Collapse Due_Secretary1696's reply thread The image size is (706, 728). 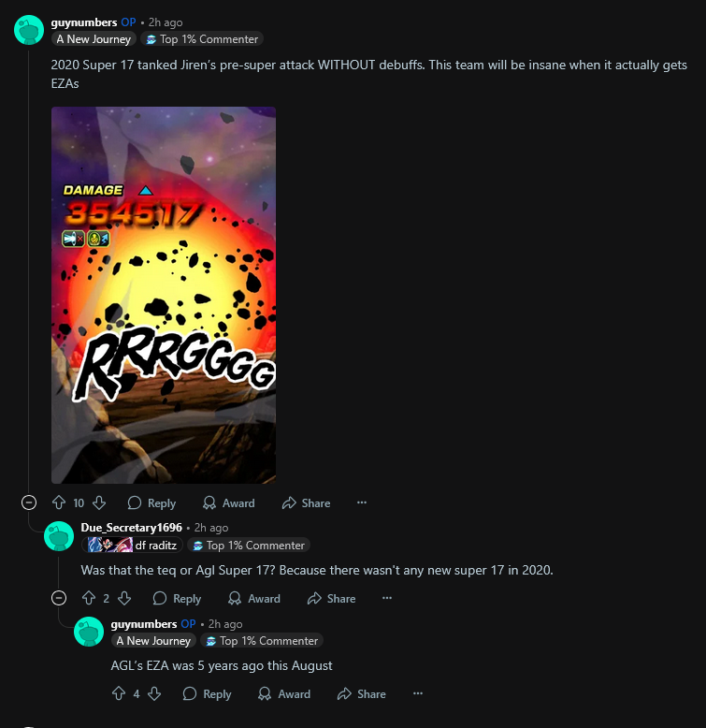pos(59,598)
